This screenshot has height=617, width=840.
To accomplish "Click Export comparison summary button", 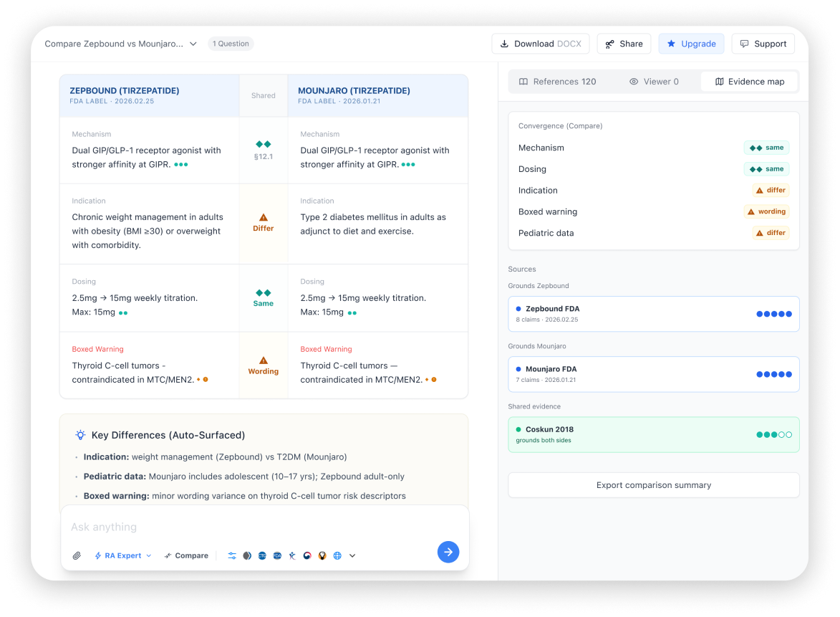I will coord(654,485).
